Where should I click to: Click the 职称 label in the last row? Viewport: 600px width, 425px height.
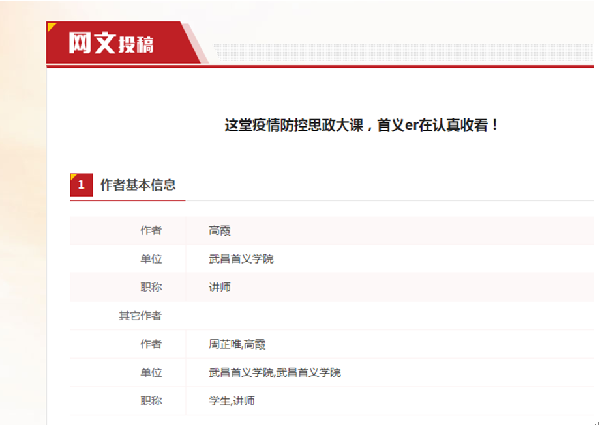(151, 401)
